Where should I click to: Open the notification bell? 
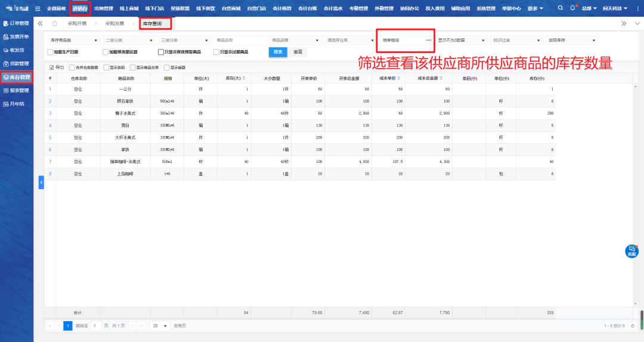click(x=572, y=8)
